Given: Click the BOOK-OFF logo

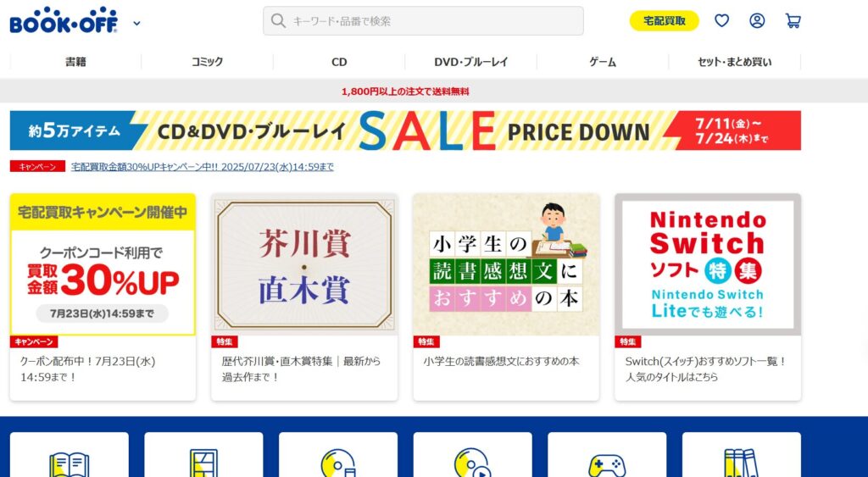Looking at the screenshot, I should click(x=64, y=20).
